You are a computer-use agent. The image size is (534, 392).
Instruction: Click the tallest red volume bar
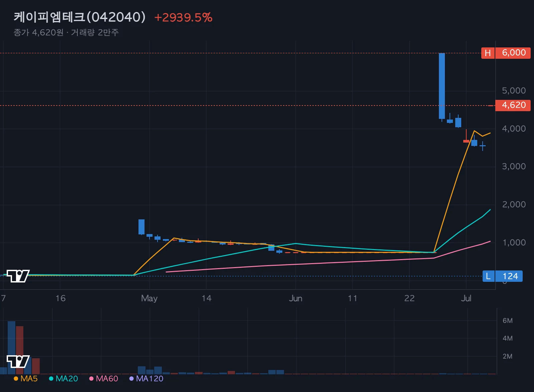point(20,350)
